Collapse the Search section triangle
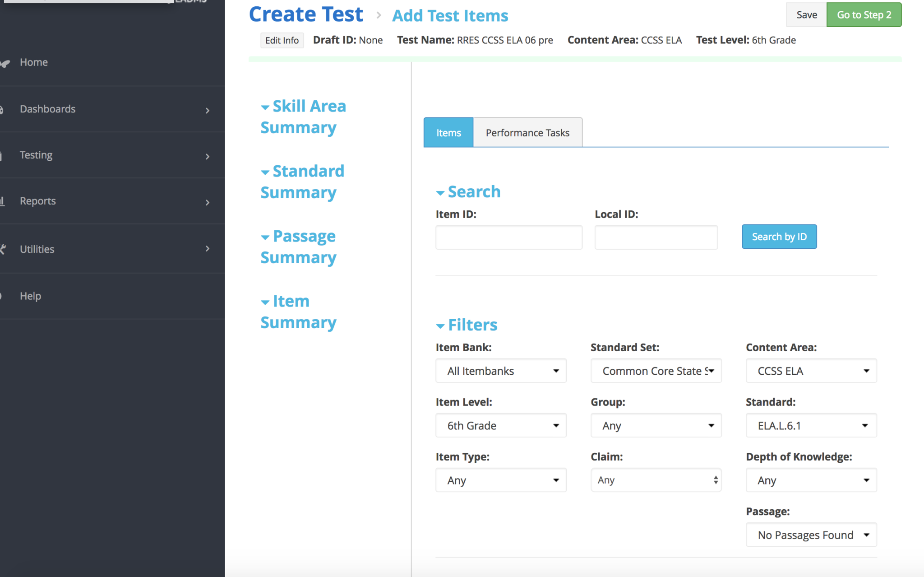This screenshot has height=577, width=924. 440,193
